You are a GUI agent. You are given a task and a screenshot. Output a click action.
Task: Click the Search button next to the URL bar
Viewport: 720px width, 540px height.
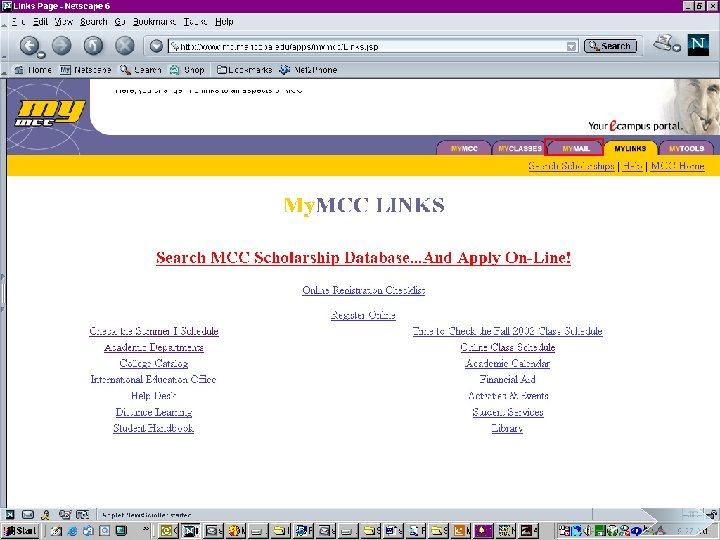coord(610,46)
